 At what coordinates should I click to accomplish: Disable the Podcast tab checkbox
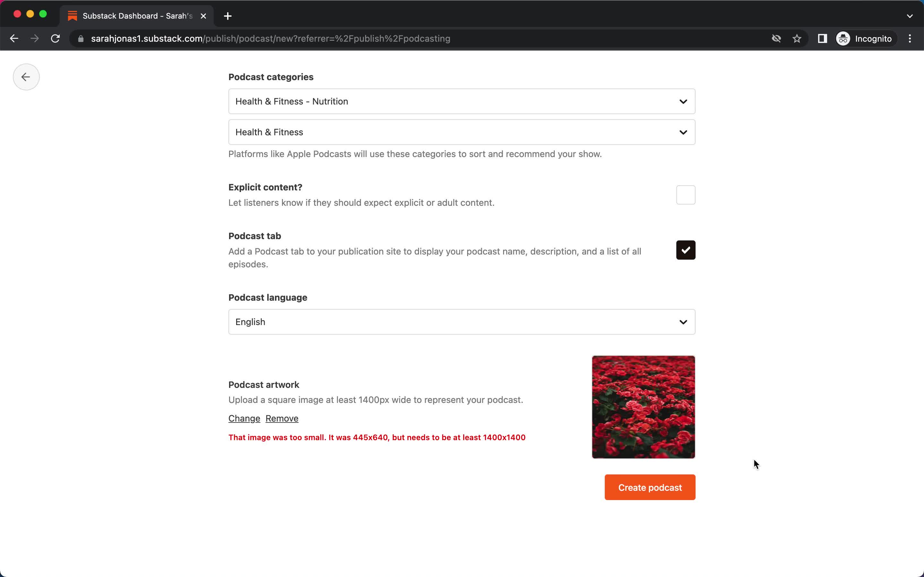point(685,249)
